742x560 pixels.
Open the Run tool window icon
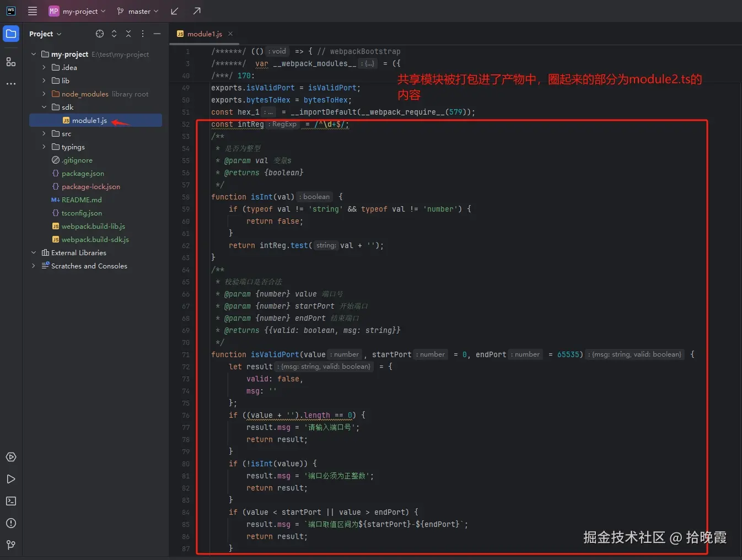(11, 479)
